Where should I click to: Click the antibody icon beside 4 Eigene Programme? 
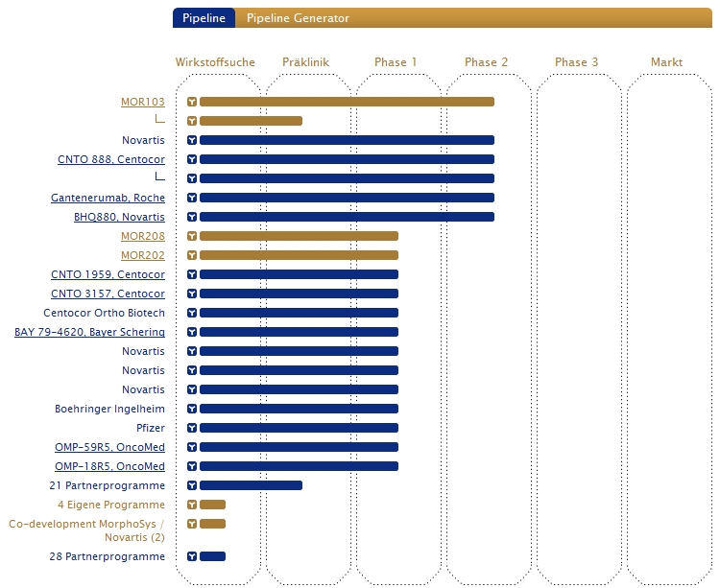pos(192,505)
